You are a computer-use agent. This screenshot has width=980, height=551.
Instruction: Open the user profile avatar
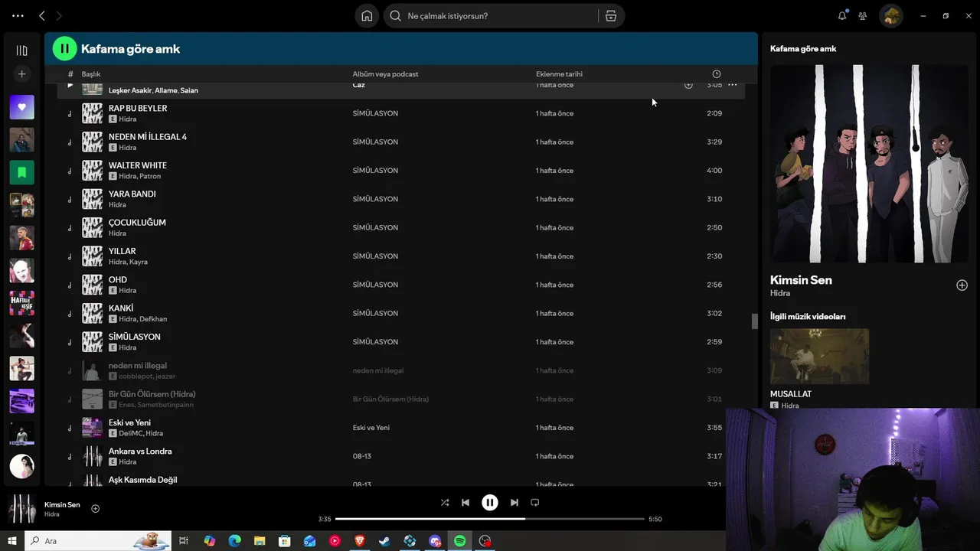click(x=890, y=15)
